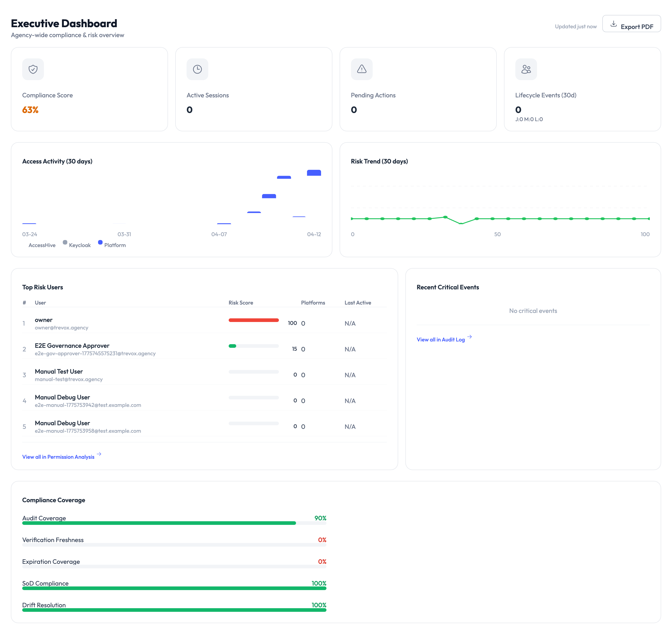Screen dimensions: 672x634
Task: Click the shield icon on Compliance Score card
Action: pyautogui.click(x=33, y=69)
